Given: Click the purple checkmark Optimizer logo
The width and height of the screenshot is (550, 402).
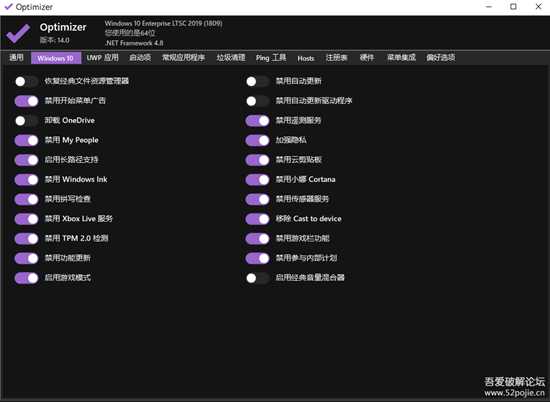Looking at the screenshot, I should pos(18,34).
